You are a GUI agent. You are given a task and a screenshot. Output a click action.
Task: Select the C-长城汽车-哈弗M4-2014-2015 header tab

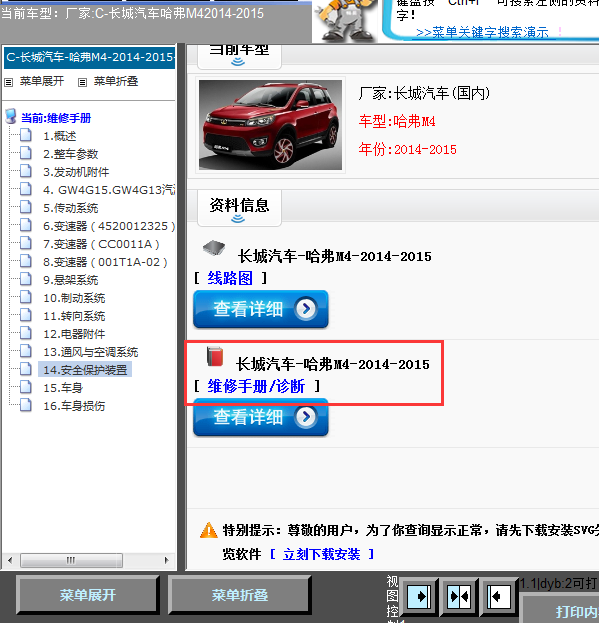click(x=90, y=58)
